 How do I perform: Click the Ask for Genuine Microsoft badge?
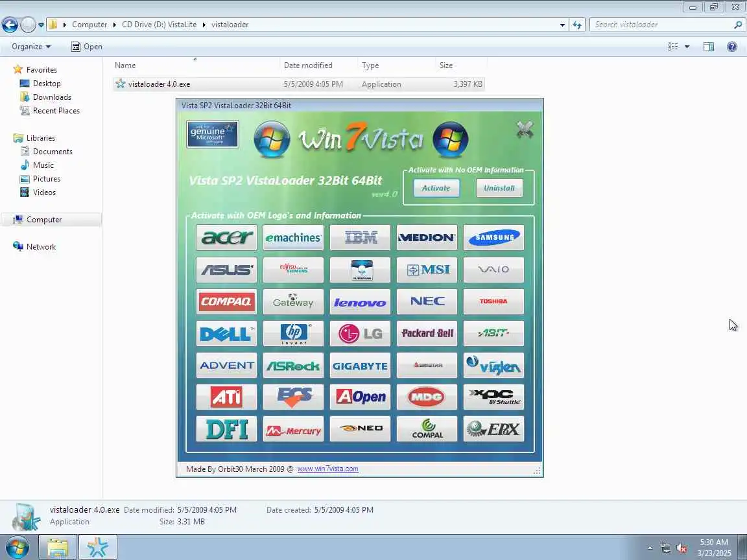(x=213, y=134)
